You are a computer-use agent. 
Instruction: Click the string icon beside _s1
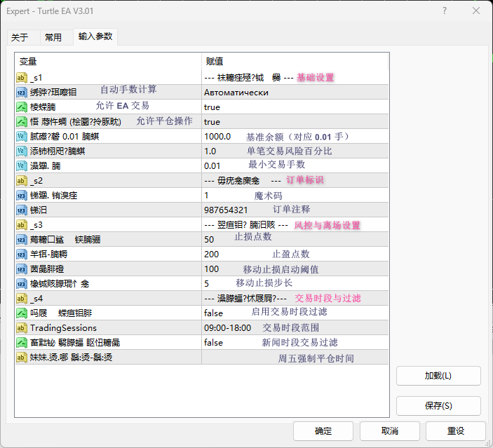[x=21, y=77]
